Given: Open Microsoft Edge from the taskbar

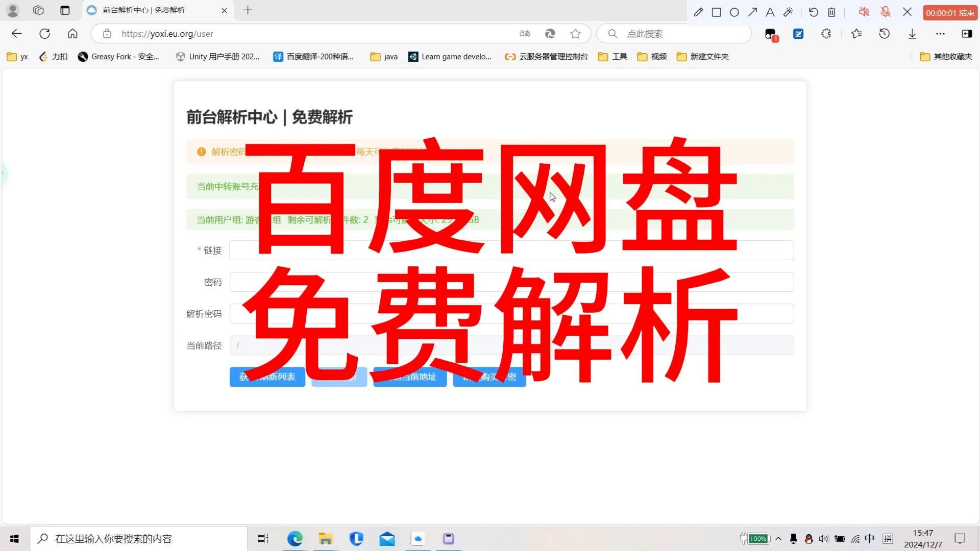Looking at the screenshot, I should 295,539.
